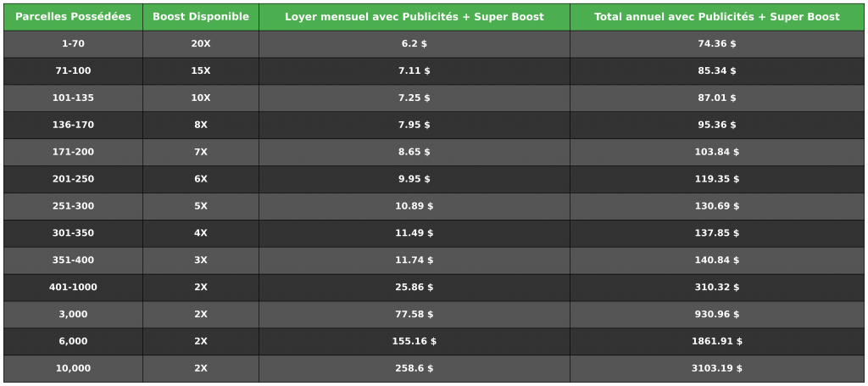Select the '3X' boost cell

pyautogui.click(x=201, y=260)
